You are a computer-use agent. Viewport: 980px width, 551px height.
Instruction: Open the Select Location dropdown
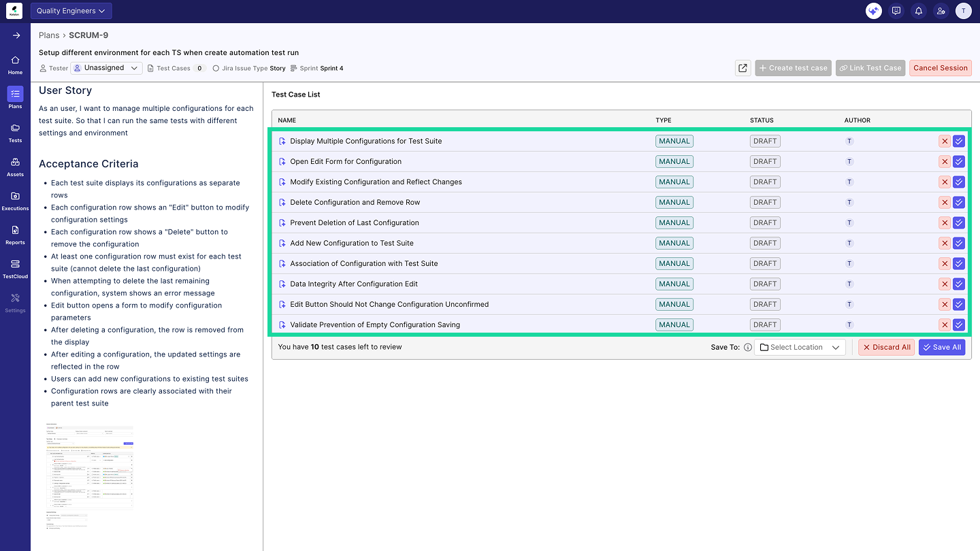point(800,348)
